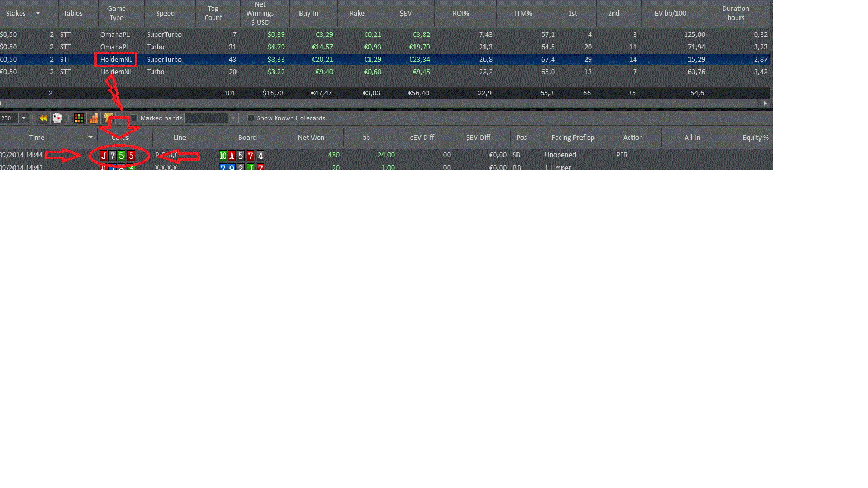Click the playing cards hand replayer icon
868x488 pixels.
[x=58, y=118]
